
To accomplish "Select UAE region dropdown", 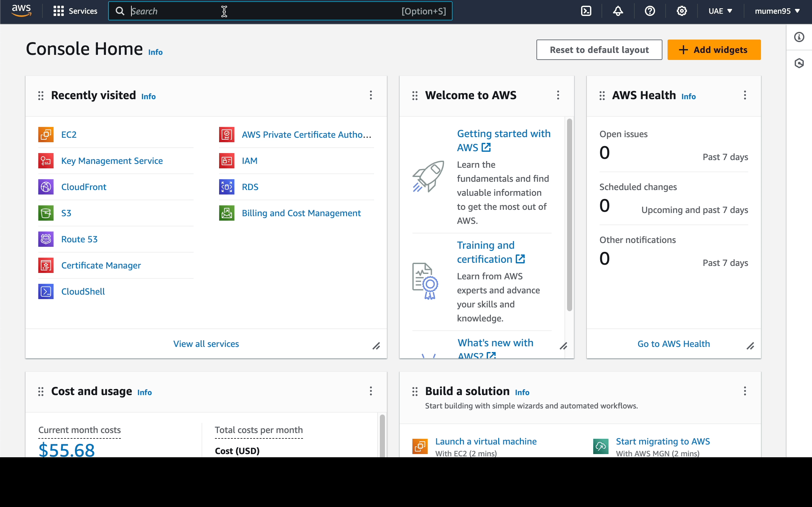I will pyautogui.click(x=720, y=11).
